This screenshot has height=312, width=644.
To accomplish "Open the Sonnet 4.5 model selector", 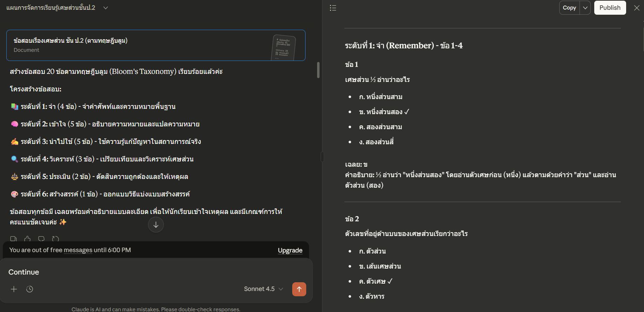I will click(263, 289).
